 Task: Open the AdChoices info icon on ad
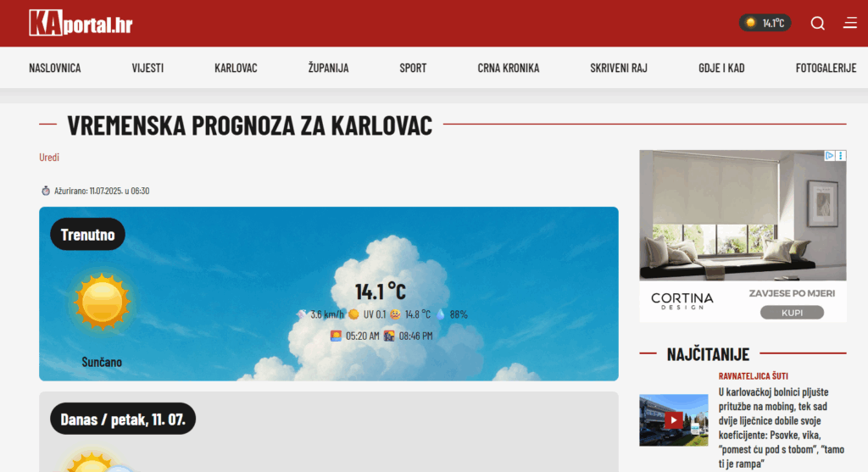tap(829, 155)
